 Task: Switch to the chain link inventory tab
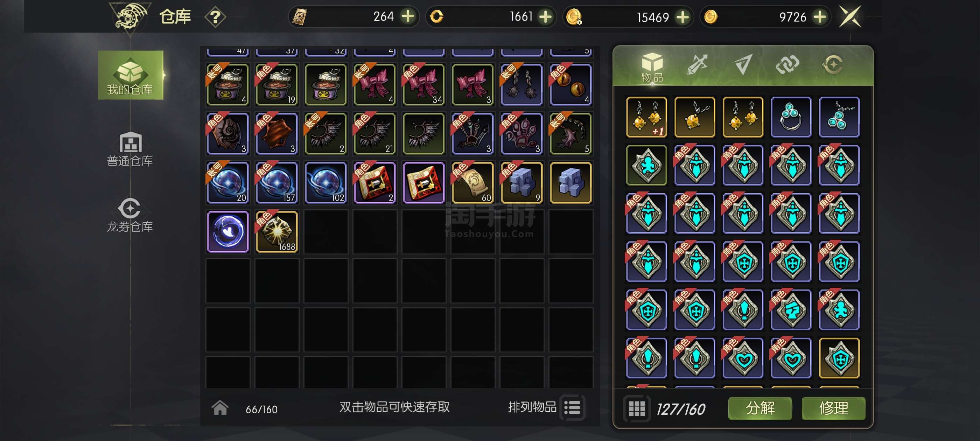[787, 65]
